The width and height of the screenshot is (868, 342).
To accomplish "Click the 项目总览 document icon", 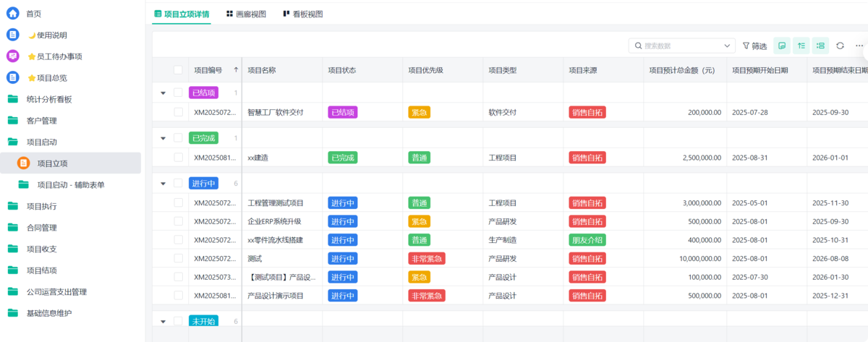I will pos(12,77).
